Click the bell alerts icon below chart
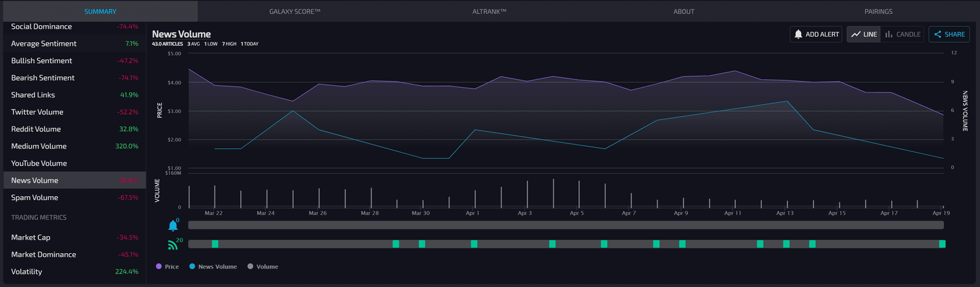The image size is (980, 287). coord(173,226)
